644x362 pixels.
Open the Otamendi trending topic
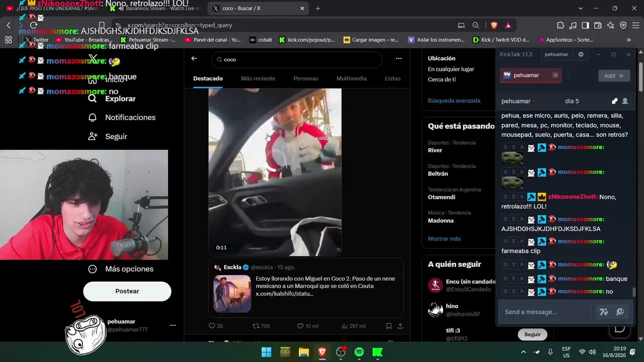[441, 197]
